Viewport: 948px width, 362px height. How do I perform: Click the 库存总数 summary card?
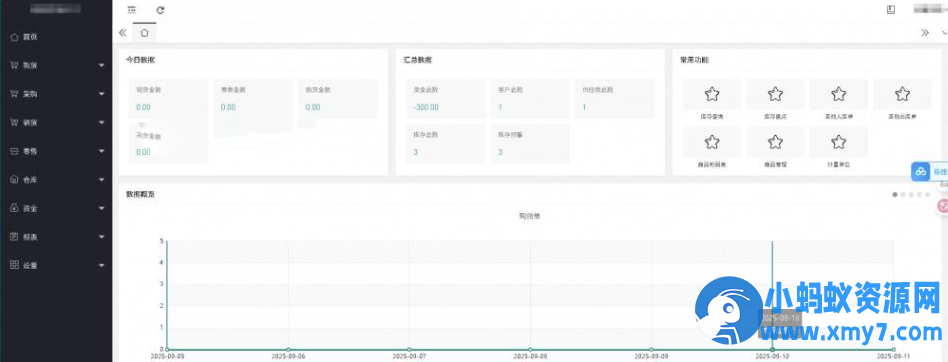click(x=446, y=144)
